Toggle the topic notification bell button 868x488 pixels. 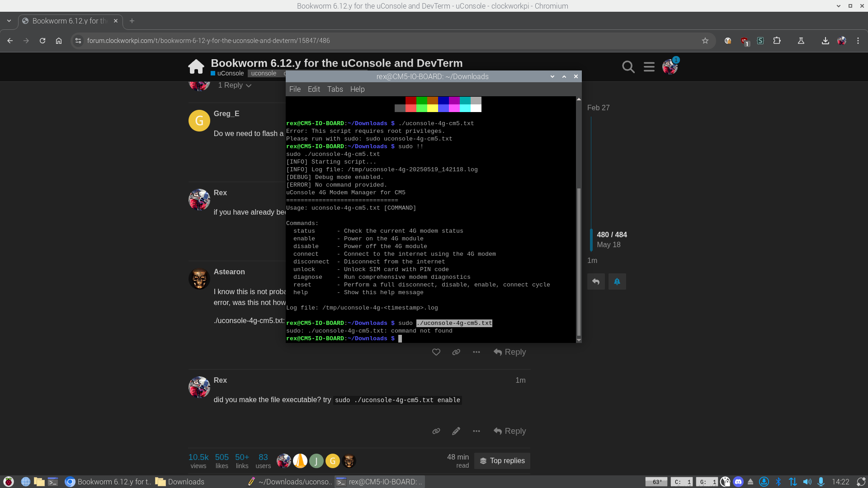click(617, 282)
